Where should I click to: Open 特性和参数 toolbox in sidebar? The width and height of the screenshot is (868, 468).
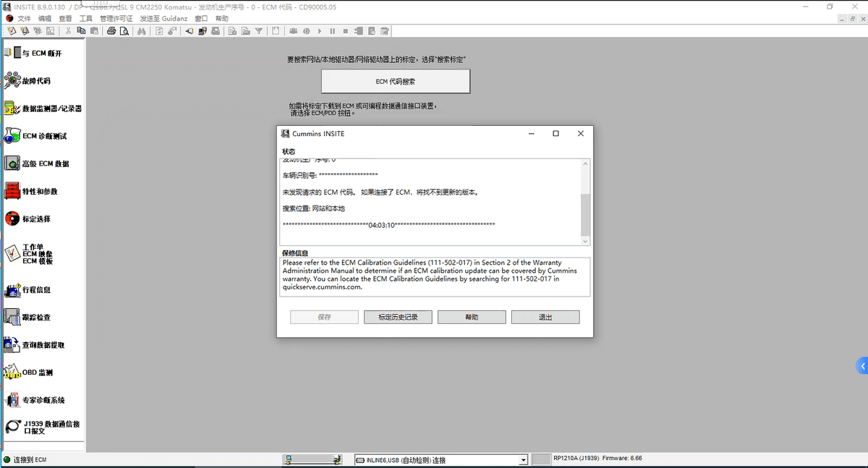click(12, 191)
